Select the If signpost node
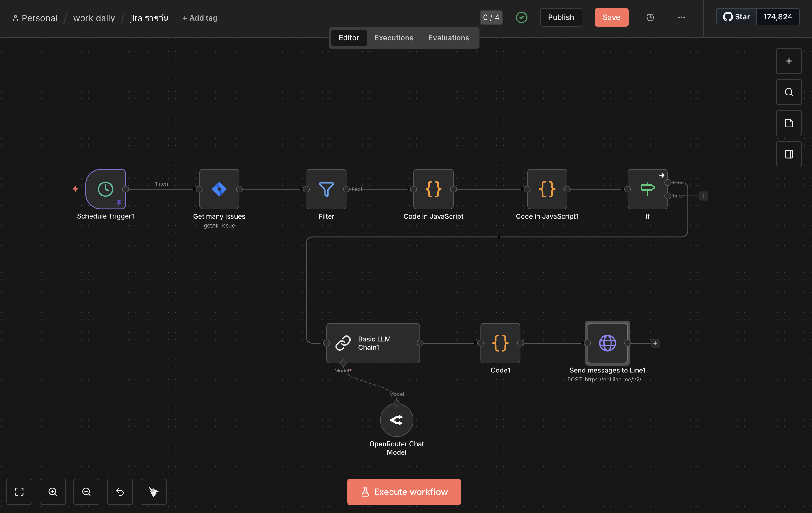This screenshot has height=513, width=812. [647, 189]
